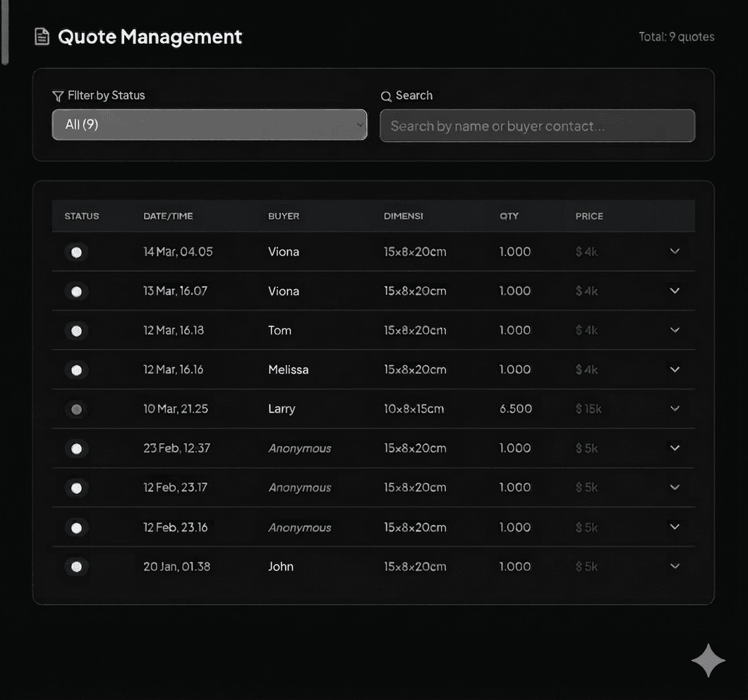Click the DIMENSI column header
748x700 pixels.
tap(403, 216)
